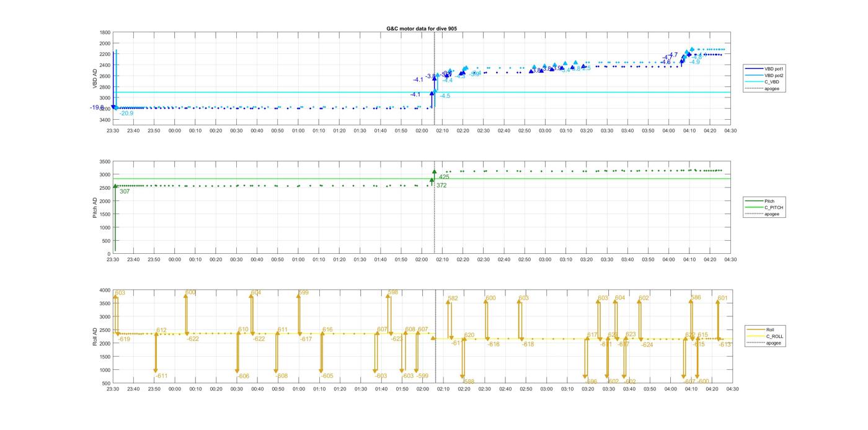Click the '608' roll data label

pos(410,329)
